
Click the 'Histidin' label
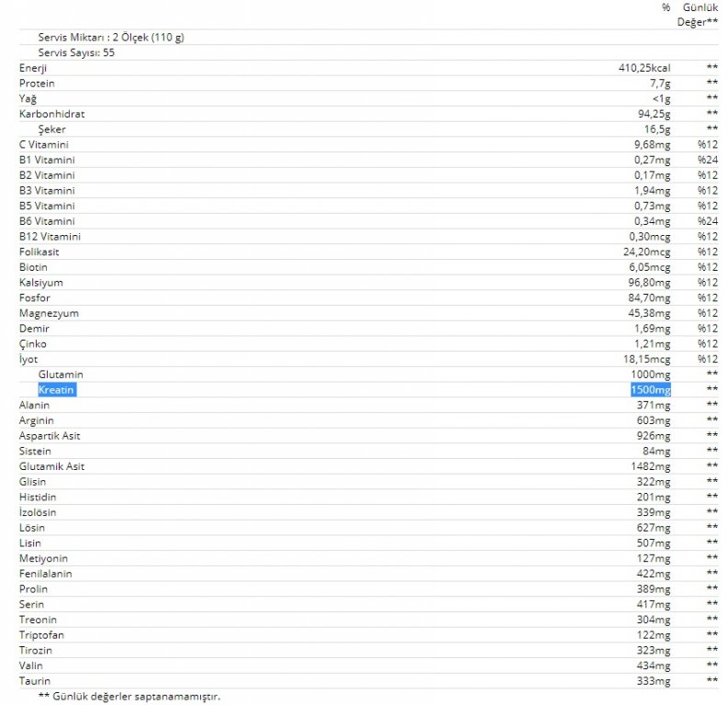pos(37,497)
